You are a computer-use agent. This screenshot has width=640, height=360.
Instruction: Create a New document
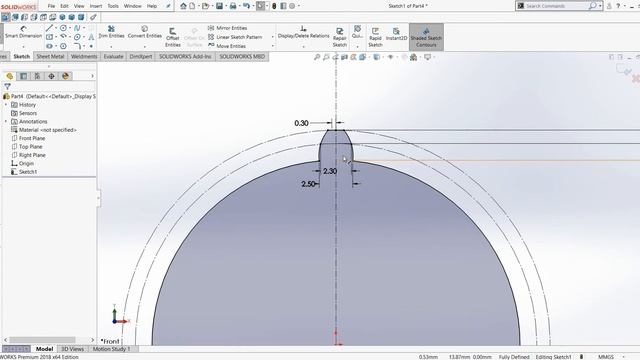(x=192, y=6)
